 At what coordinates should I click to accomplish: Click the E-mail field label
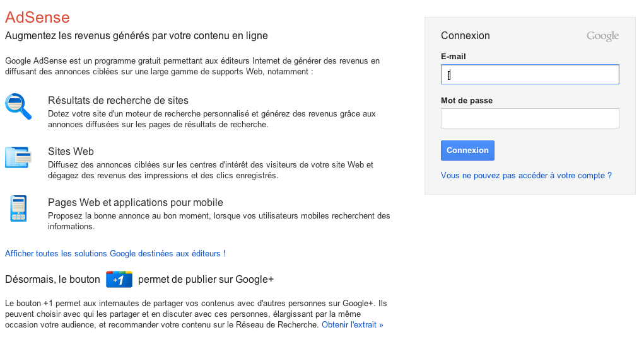click(x=454, y=57)
